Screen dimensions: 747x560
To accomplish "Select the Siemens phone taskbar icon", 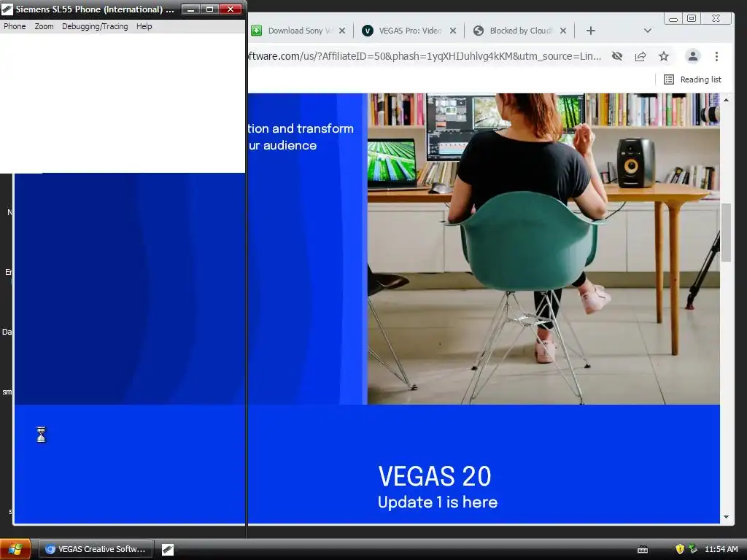I will point(168,550).
